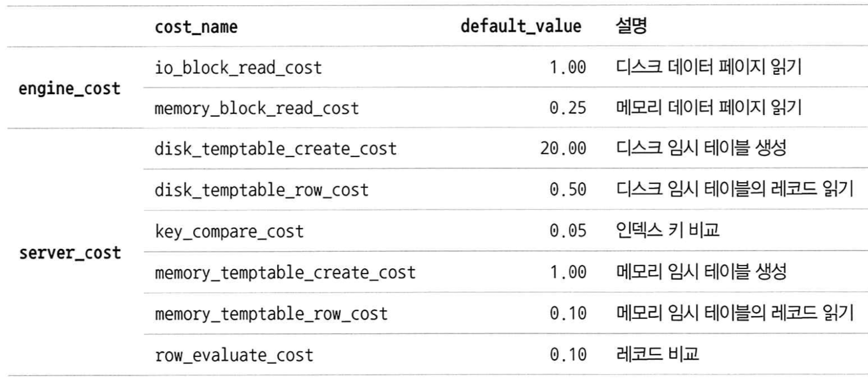Select the server_cost row label
Viewport: 868px width, 385px height.
69,253
